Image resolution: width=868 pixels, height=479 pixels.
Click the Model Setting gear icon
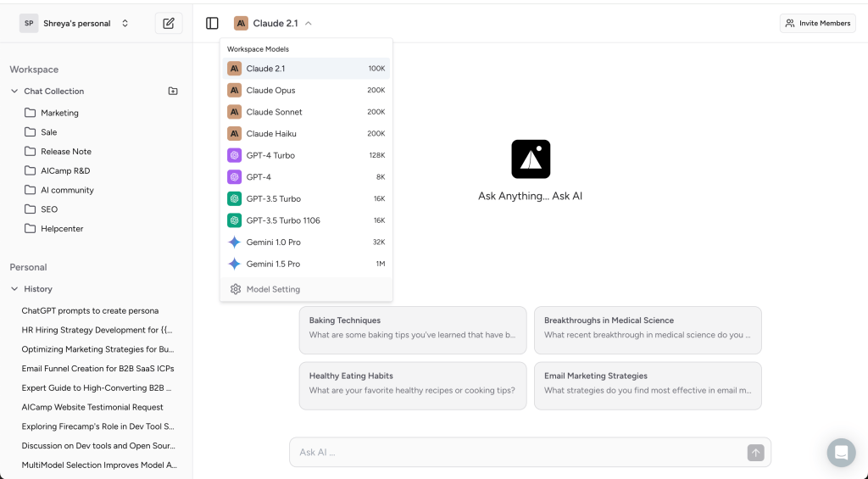click(x=236, y=289)
